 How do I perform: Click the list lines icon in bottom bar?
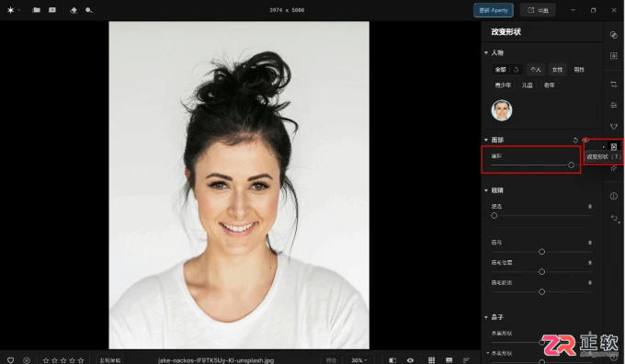[x=466, y=360]
